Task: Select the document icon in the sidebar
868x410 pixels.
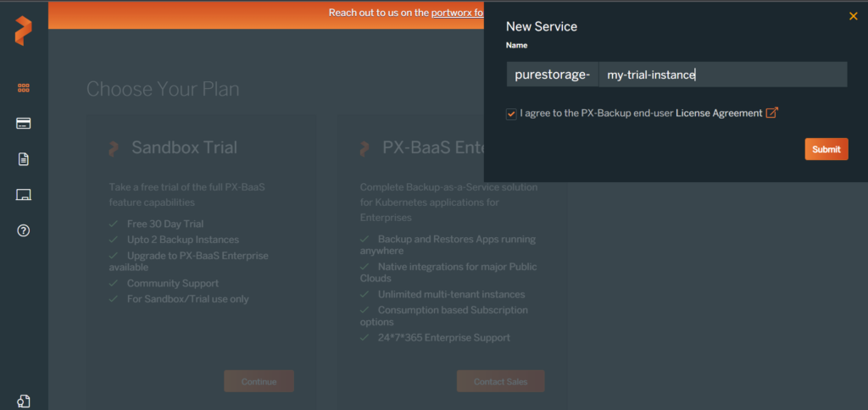Action: [24, 159]
